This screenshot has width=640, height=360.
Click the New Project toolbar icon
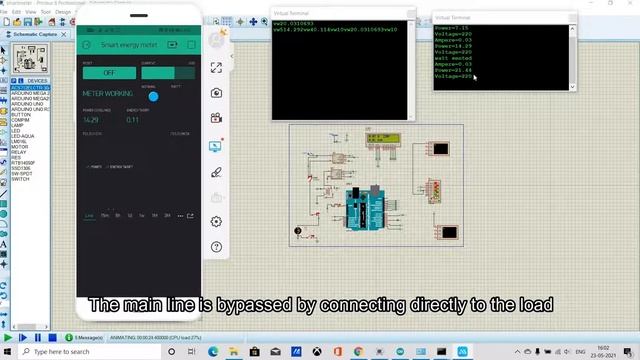[x=7, y=22]
